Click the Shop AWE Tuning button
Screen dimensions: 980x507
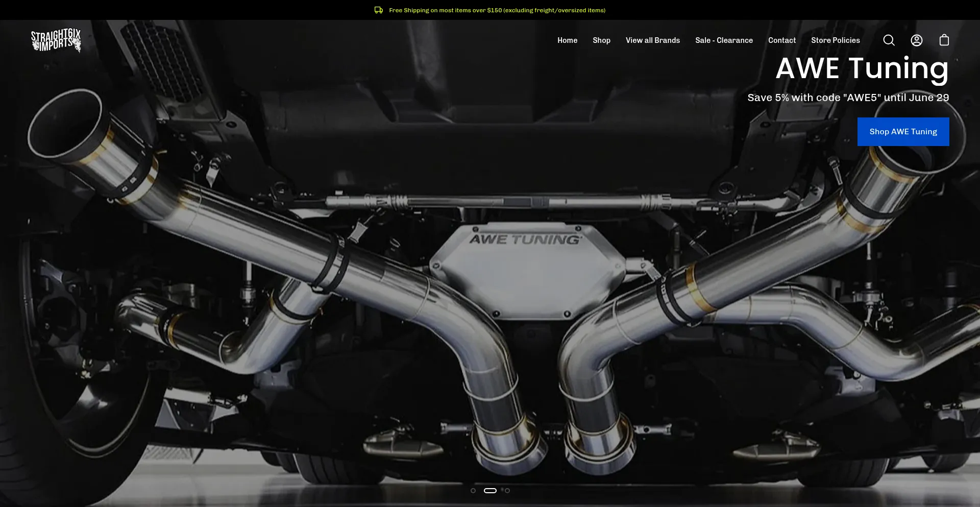(x=903, y=132)
